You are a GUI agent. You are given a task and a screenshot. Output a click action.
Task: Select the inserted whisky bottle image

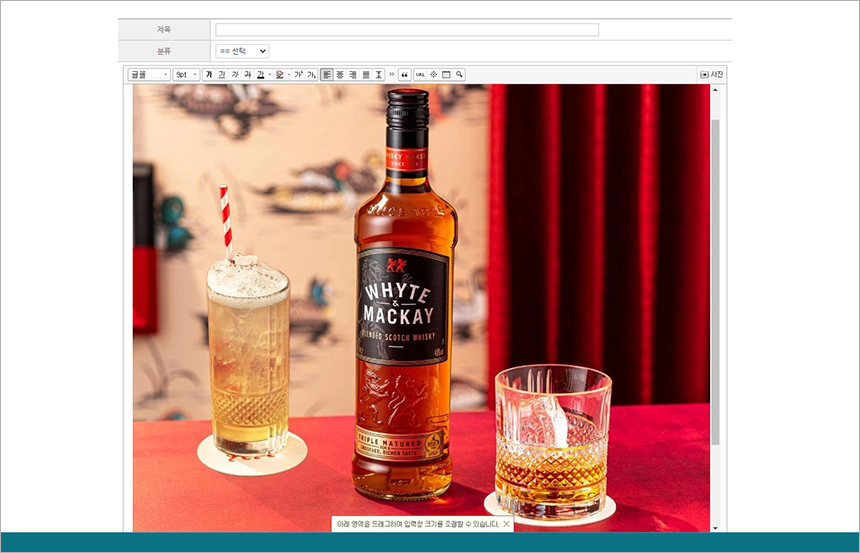pyautogui.click(x=421, y=308)
